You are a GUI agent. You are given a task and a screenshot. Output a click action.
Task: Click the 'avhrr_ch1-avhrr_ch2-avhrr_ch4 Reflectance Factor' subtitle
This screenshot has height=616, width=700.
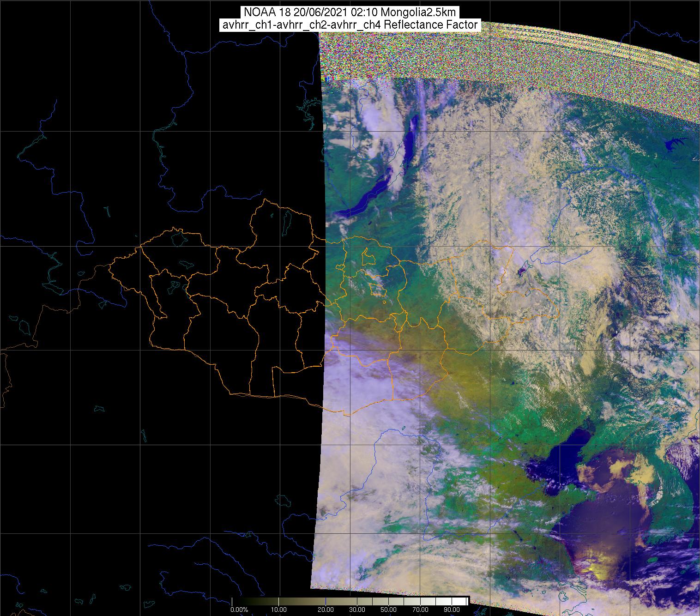[x=350, y=25]
